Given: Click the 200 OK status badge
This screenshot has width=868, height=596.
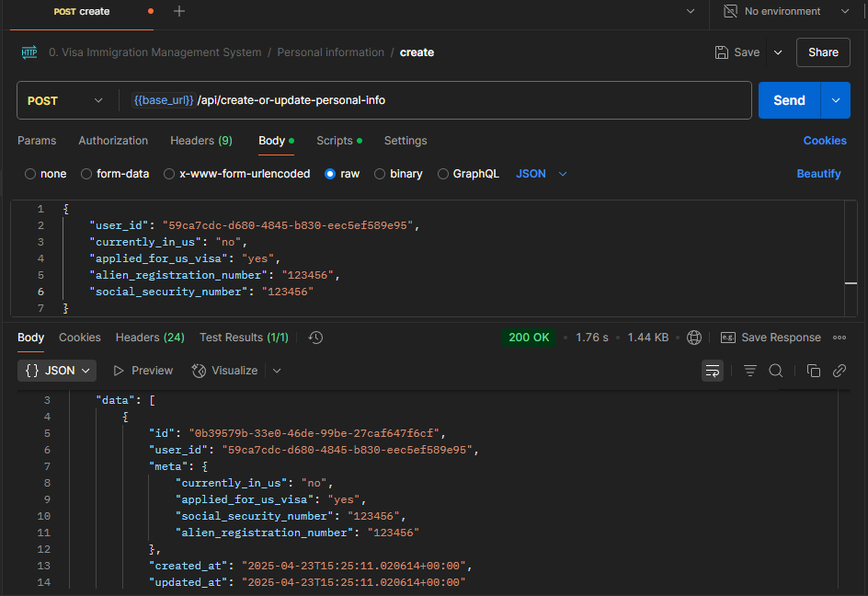Looking at the screenshot, I should tap(529, 338).
